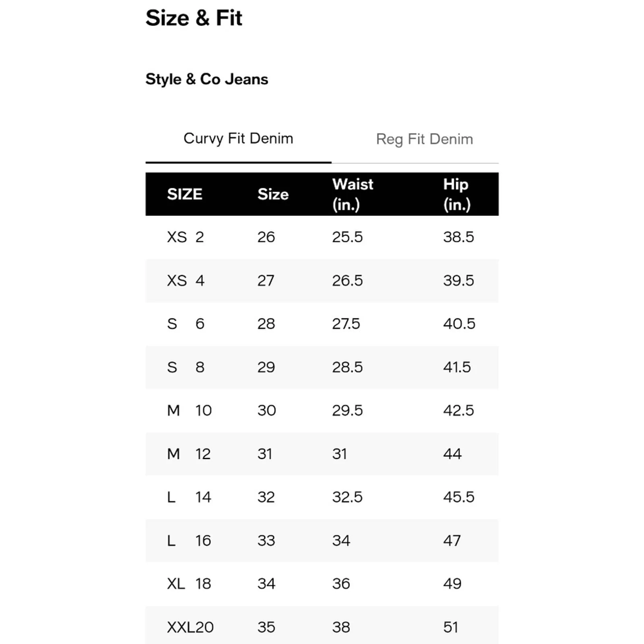The width and height of the screenshot is (644, 644).
Task: Select the XS 4 size row
Action: tap(322, 281)
